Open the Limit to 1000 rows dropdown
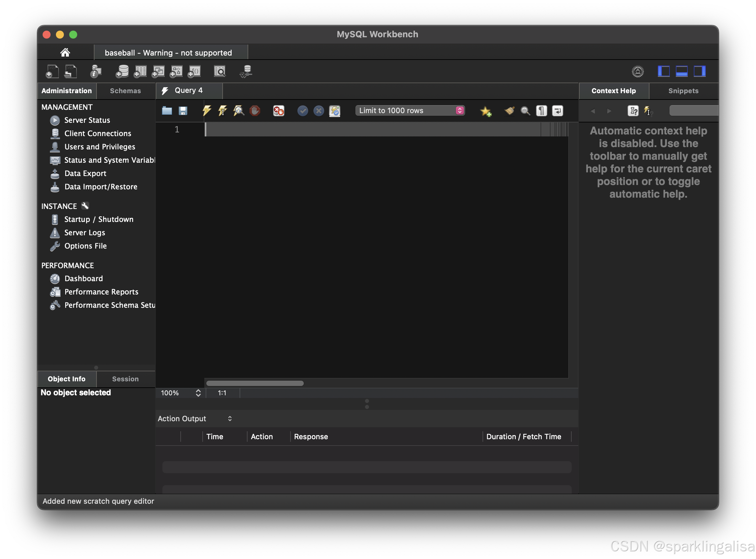The height and width of the screenshot is (559, 756). (x=410, y=111)
